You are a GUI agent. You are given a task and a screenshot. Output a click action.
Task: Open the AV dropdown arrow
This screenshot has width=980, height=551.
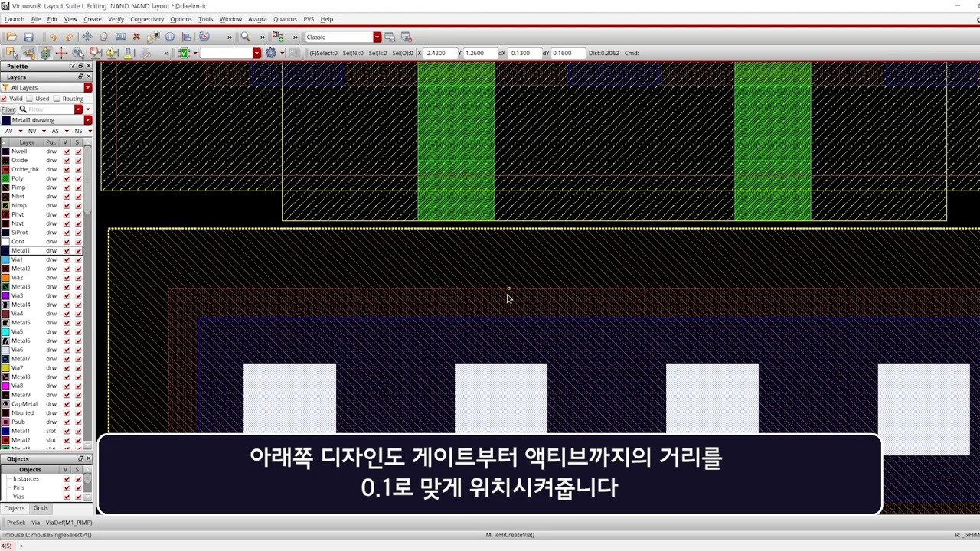point(20,131)
